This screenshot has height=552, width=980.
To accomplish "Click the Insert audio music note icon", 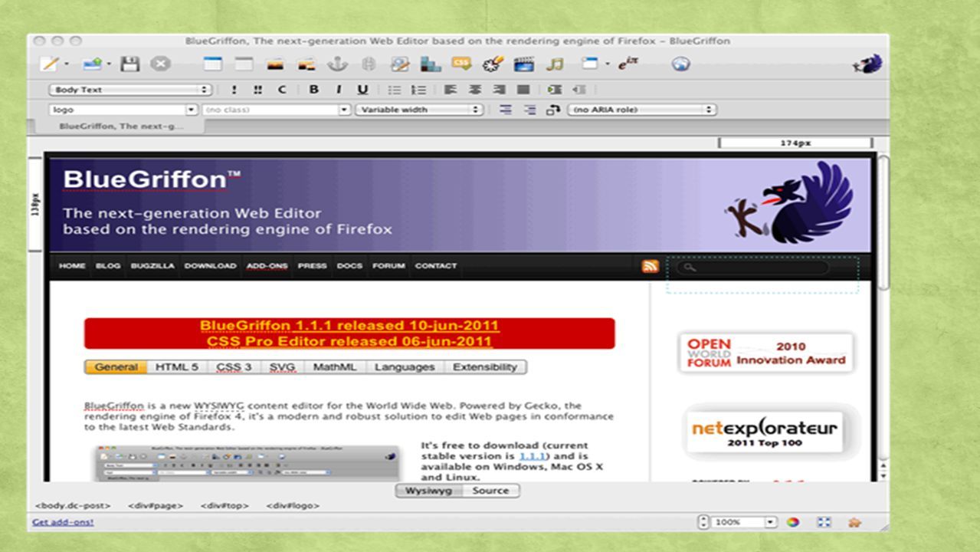I will click(x=554, y=64).
